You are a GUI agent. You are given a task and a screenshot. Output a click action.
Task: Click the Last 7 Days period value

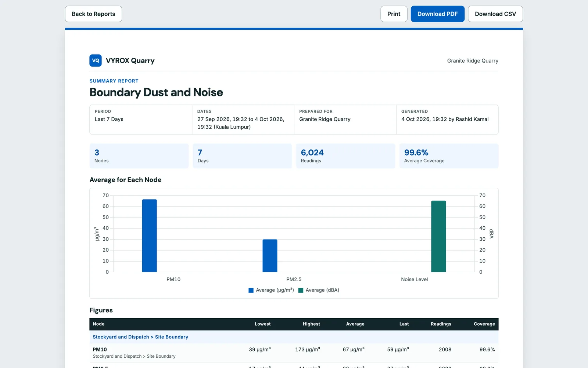pos(109,119)
